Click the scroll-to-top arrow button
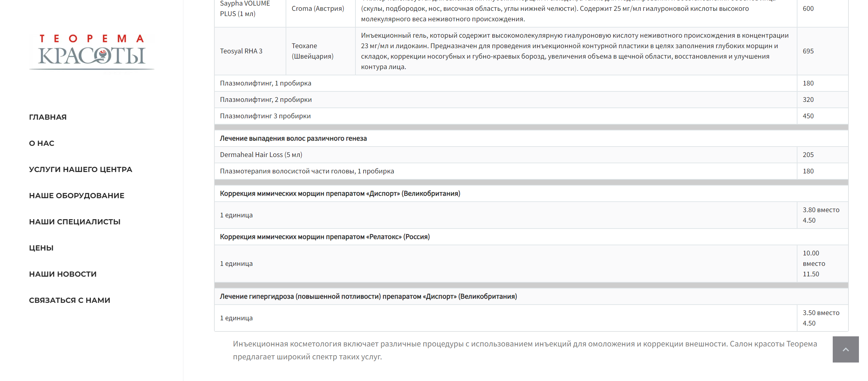 coord(845,349)
